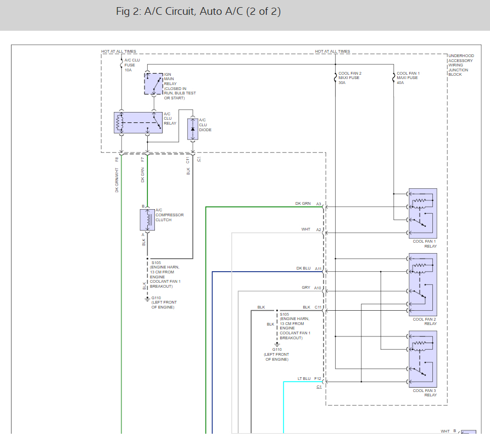Click the DK BLU A11 wire label
This screenshot has width=490, height=448.
pos(303,268)
